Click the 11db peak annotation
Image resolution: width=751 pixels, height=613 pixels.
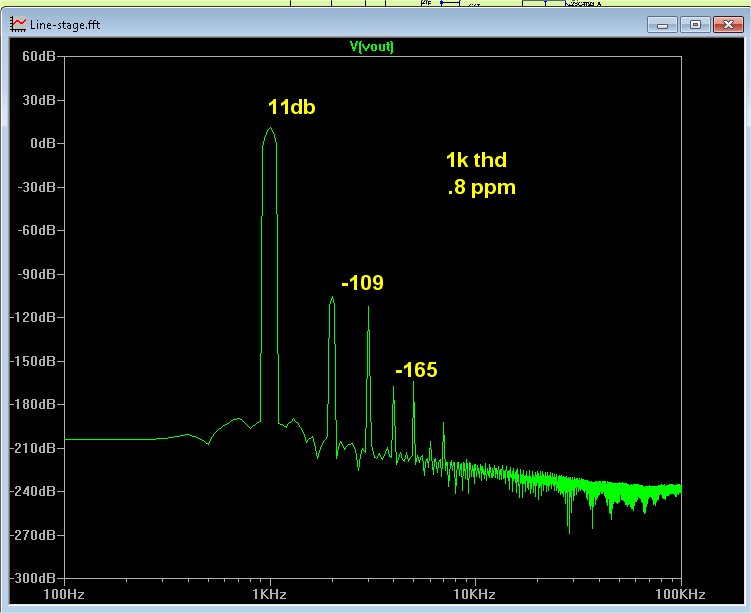[x=292, y=107]
